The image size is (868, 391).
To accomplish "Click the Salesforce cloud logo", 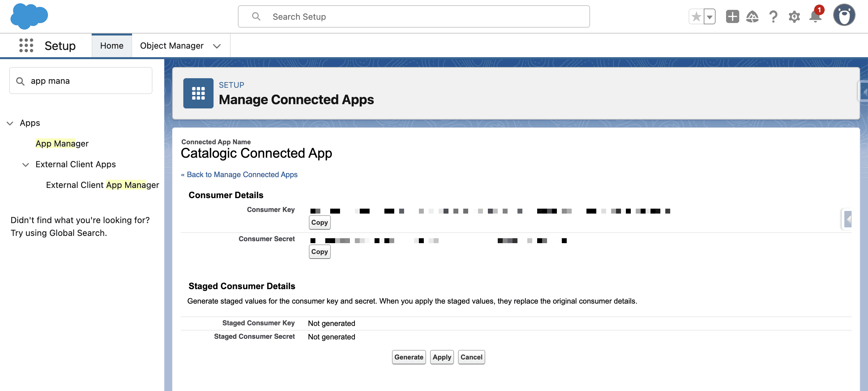I will pyautogui.click(x=29, y=16).
